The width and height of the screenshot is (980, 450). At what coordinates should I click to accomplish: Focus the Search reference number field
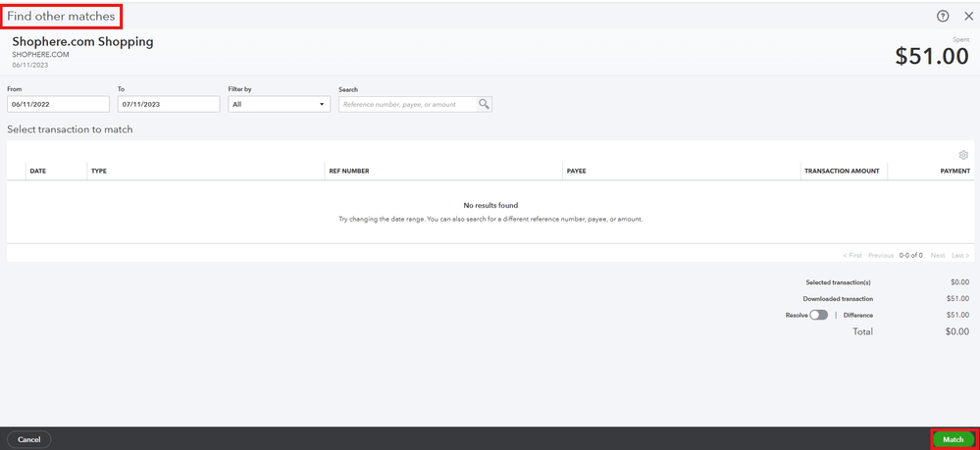click(x=408, y=104)
